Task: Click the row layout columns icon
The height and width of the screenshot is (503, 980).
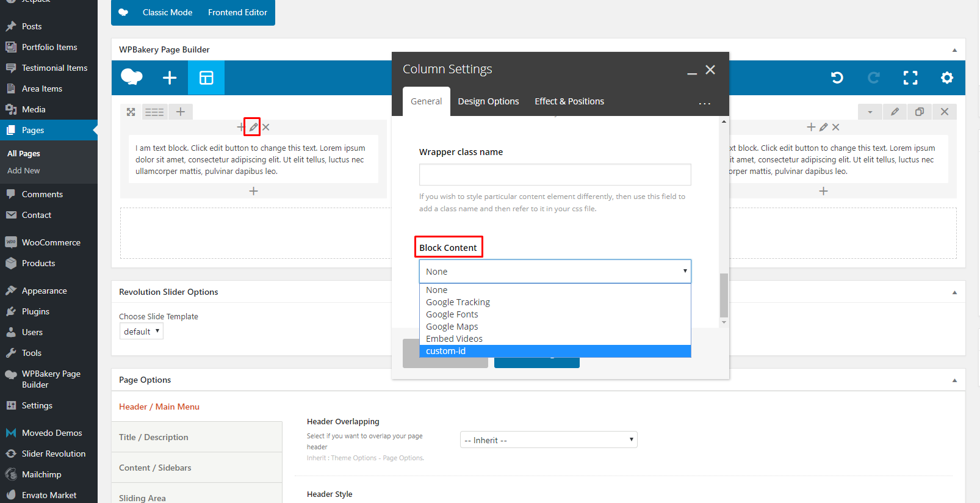Action: (x=154, y=112)
